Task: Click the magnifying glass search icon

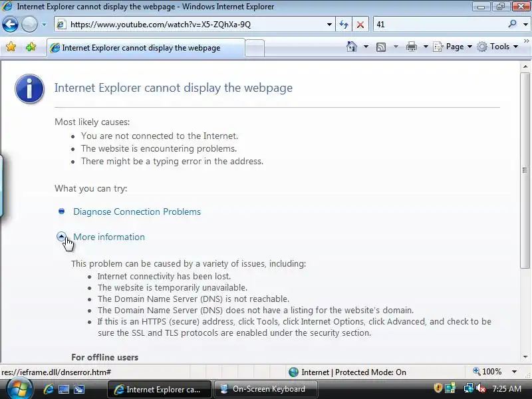Action: coord(512,24)
